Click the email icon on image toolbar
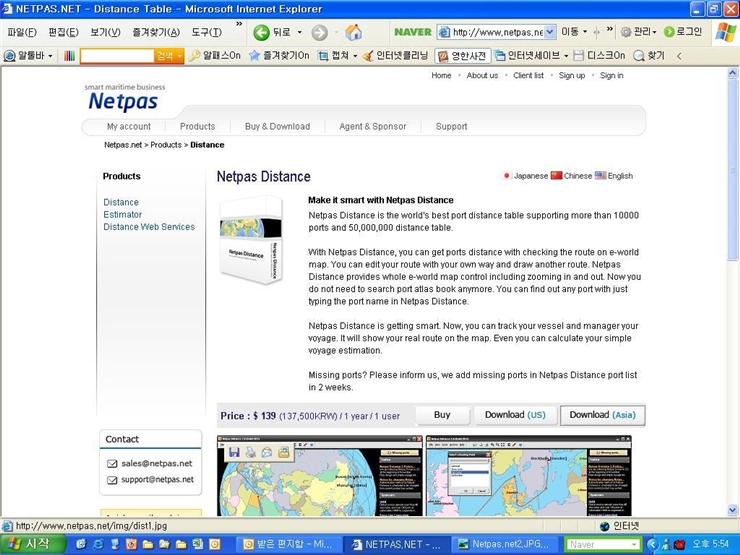 tap(267, 453)
